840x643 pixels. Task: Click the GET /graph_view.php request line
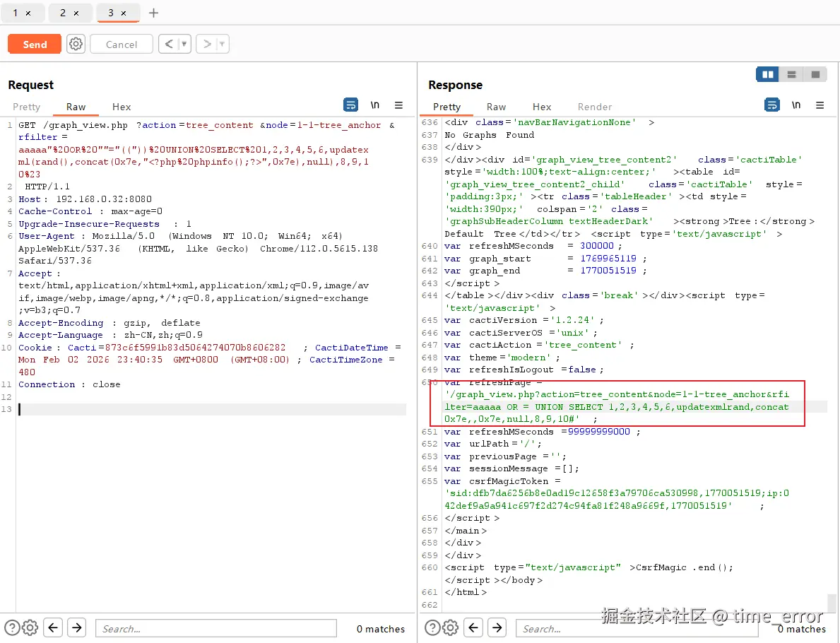[207, 125]
